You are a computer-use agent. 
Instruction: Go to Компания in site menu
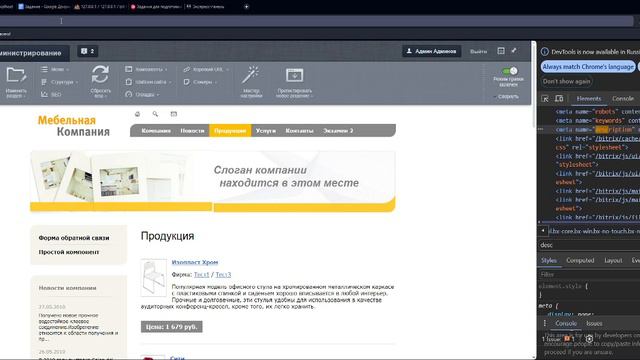pyautogui.click(x=156, y=131)
